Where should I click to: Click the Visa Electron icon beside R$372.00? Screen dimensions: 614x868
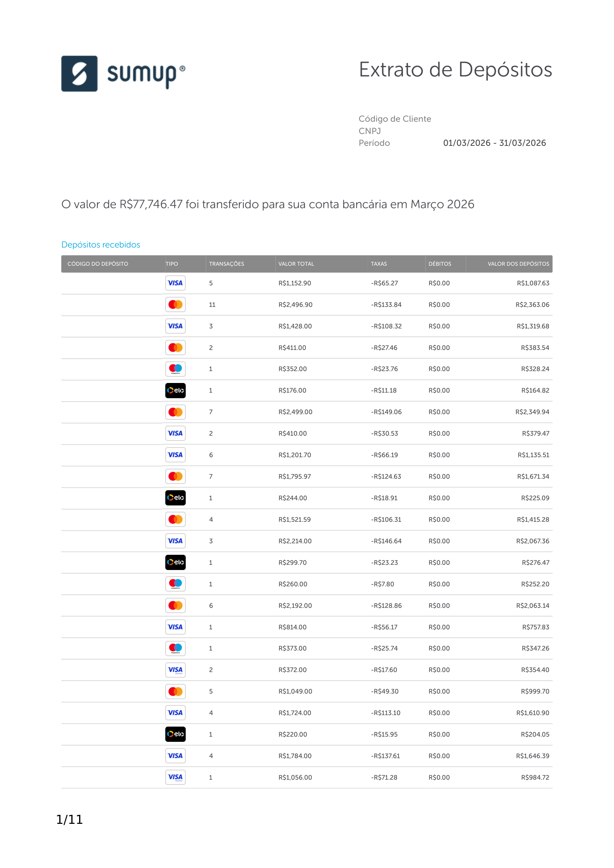coord(175,670)
